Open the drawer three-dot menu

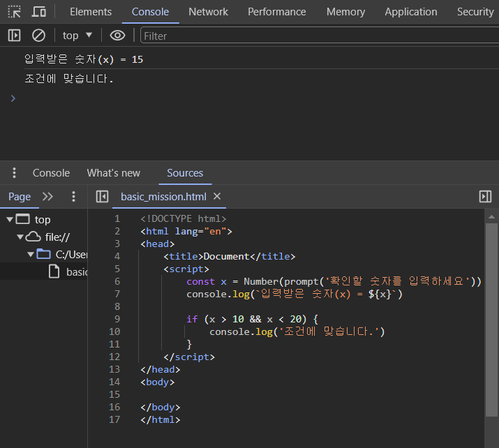14,173
